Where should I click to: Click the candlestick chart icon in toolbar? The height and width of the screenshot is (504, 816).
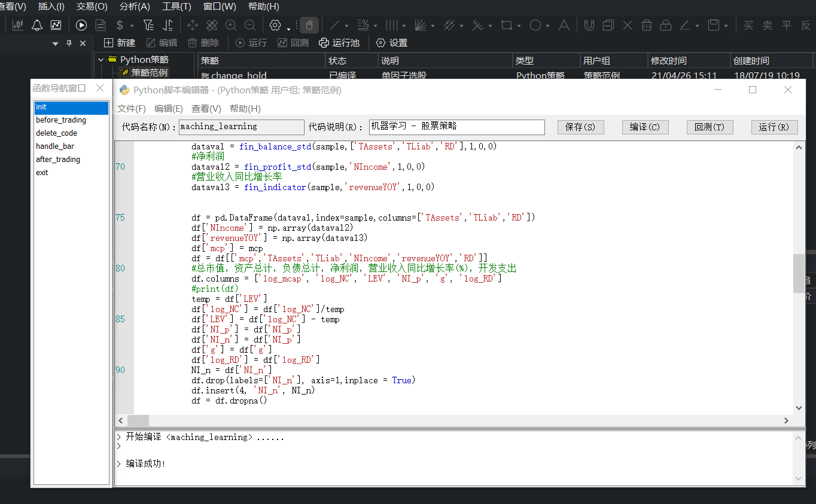pyautogui.click(x=18, y=25)
